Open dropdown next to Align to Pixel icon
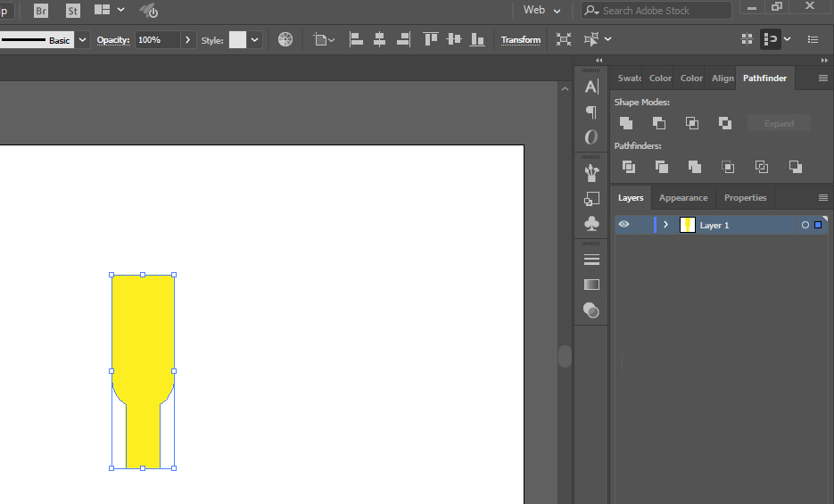The image size is (834, 504). pyautogui.click(x=788, y=39)
